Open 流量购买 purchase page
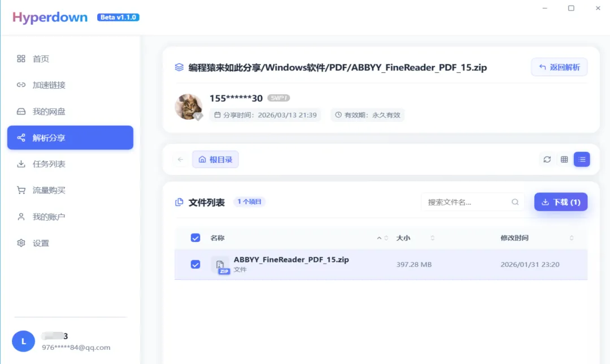 pyautogui.click(x=70, y=190)
